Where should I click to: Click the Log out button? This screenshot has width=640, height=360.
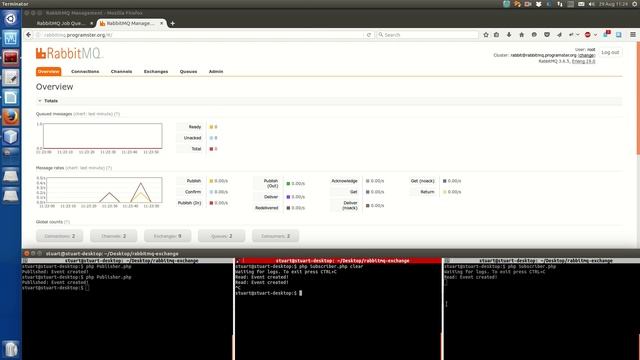[x=610, y=52]
